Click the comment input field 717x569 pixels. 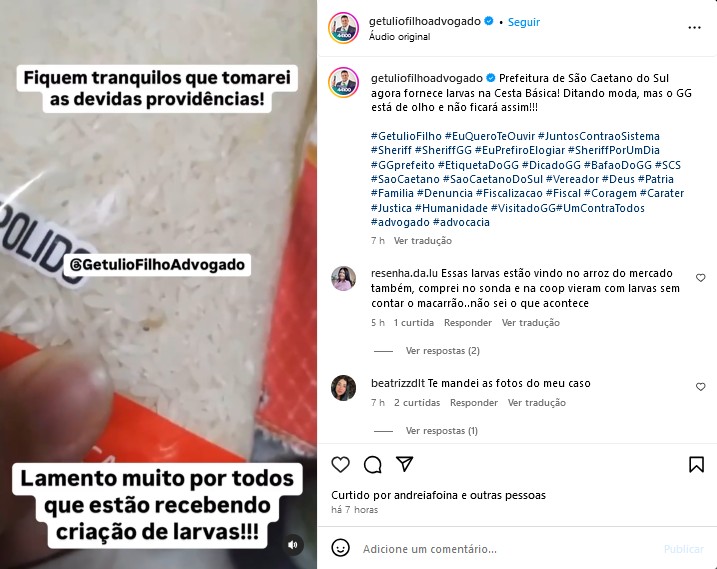point(508,548)
